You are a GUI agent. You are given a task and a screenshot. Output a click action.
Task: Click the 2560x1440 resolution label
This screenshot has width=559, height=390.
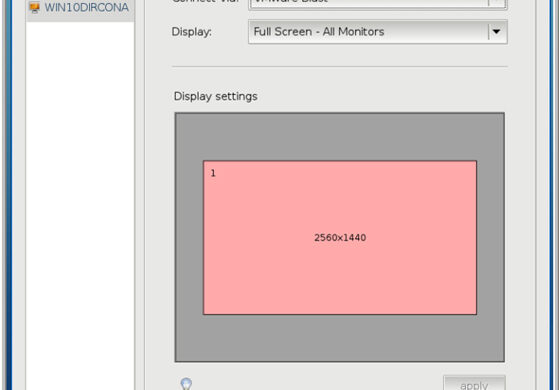tap(340, 238)
